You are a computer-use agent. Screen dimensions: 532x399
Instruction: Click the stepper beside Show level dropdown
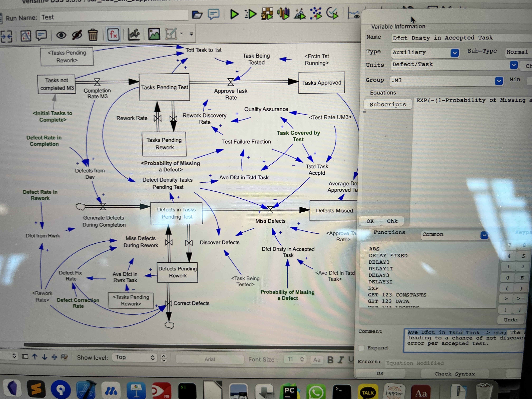(164, 358)
